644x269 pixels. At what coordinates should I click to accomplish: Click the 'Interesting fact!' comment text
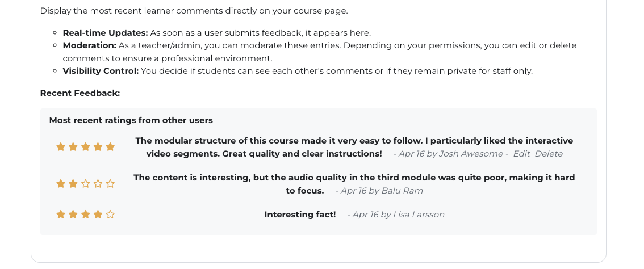300,215
